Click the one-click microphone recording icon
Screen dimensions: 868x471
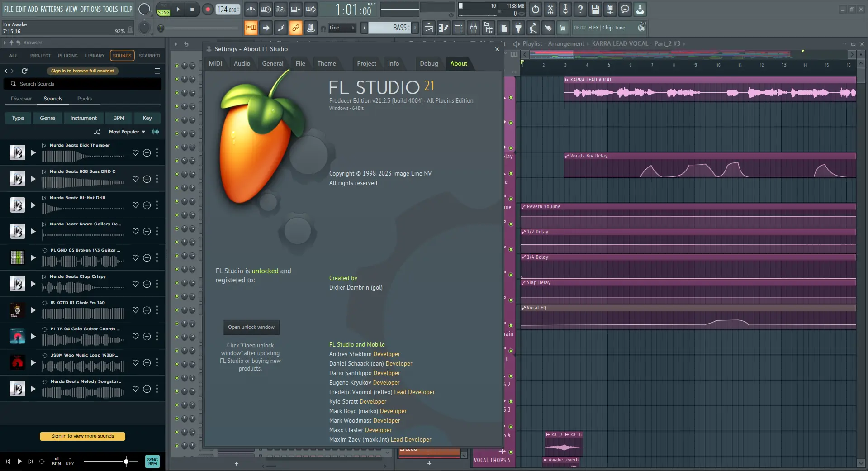tap(565, 9)
